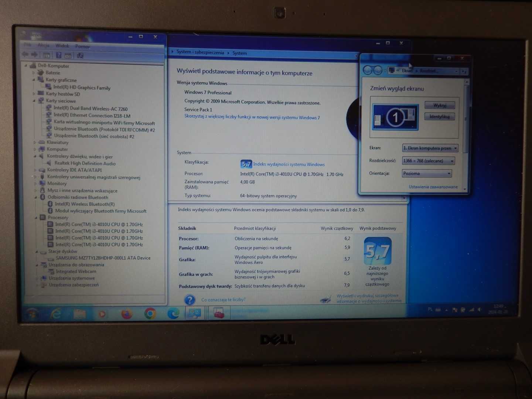Expand the Baterie node
The height and width of the screenshot is (399, 532).
click(34, 73)
